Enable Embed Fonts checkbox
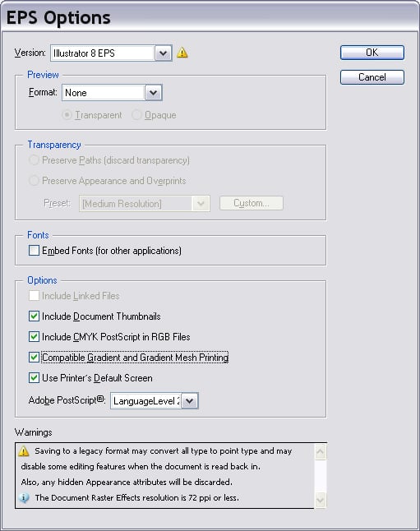The image size is (420, 531). (x=34, y=251)
